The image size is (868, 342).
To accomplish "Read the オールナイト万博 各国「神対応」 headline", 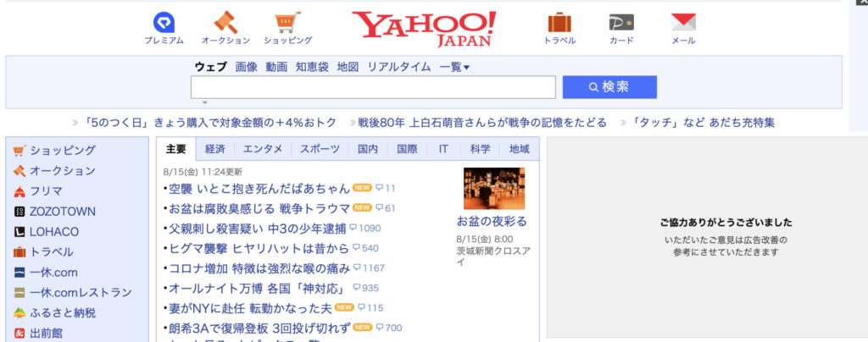I will click(x=258, y=288).
